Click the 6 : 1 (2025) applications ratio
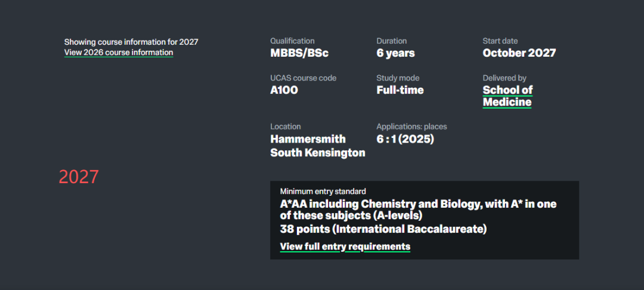The height and width of the screenshot is (290, 644). (x=405, y=139)
